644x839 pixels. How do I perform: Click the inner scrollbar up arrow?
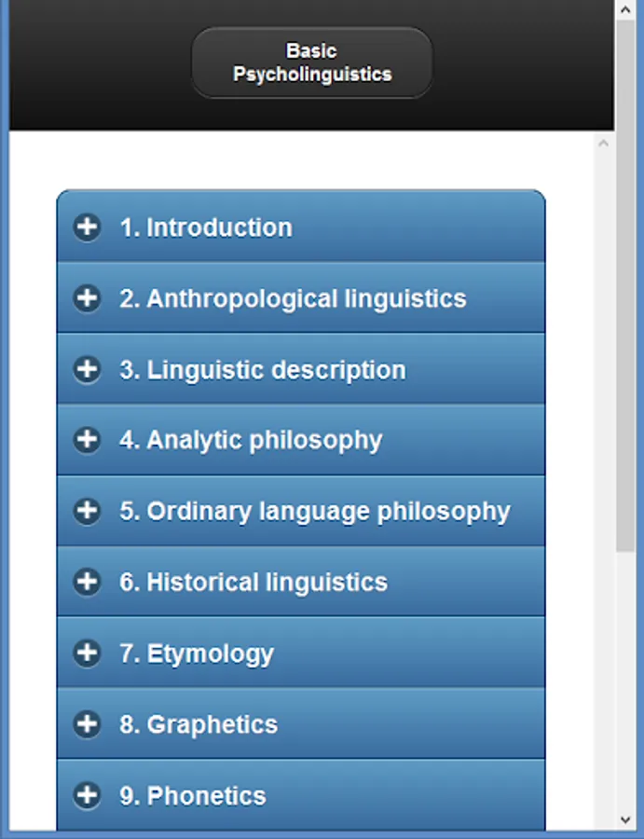click(602, 144)
